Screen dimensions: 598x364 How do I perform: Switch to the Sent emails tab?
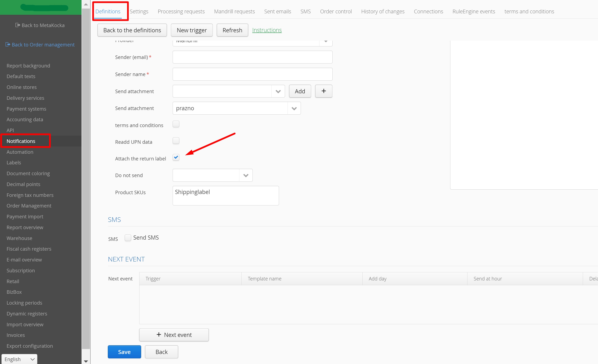click(x=277, y=11)
